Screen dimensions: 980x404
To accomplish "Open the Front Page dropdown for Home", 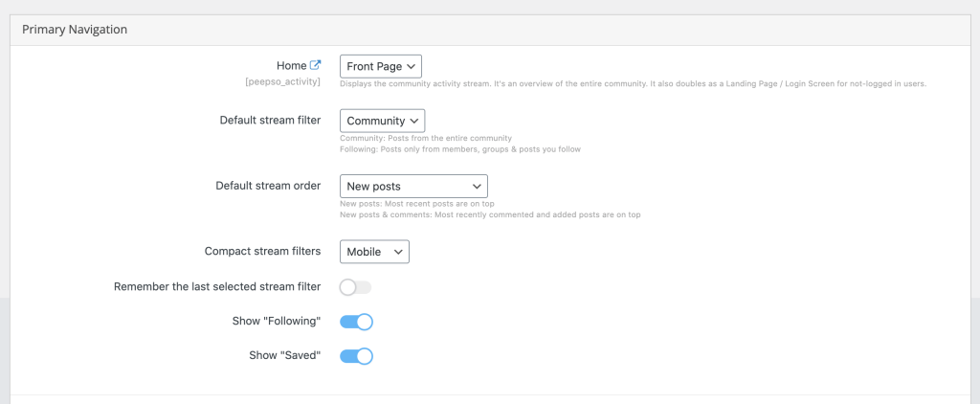I will (381, 66).
